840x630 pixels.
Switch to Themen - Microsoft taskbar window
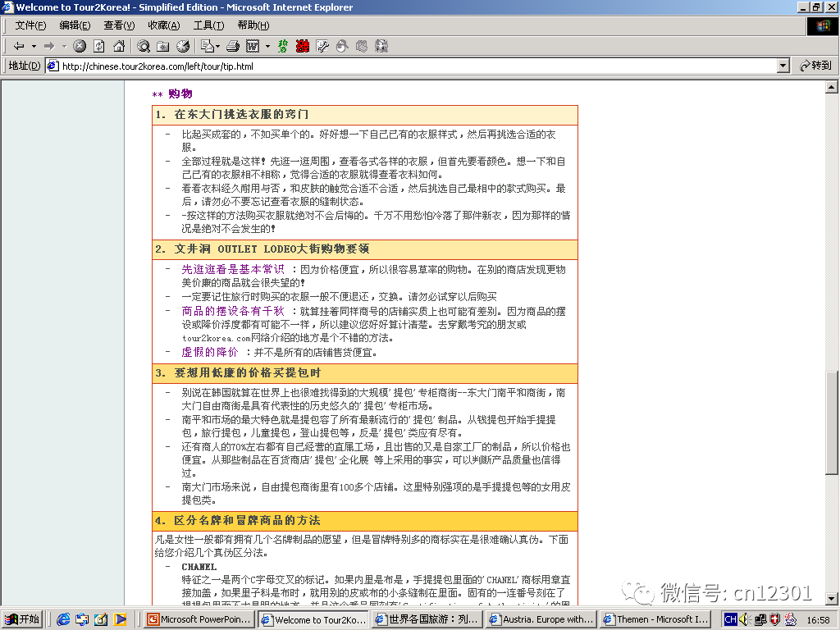[655, 619]
